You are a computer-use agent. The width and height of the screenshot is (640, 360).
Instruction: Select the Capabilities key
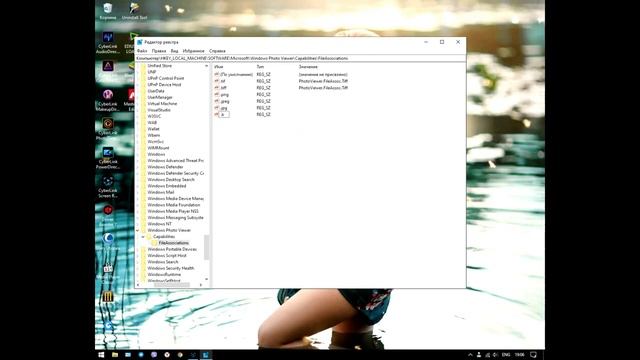164,237
